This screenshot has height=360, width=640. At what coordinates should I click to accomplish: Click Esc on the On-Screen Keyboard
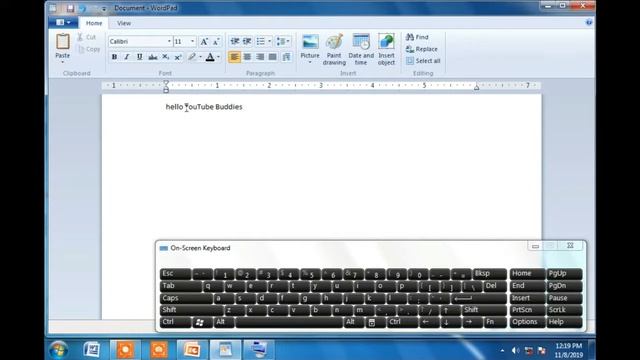(x=176, y=274)
